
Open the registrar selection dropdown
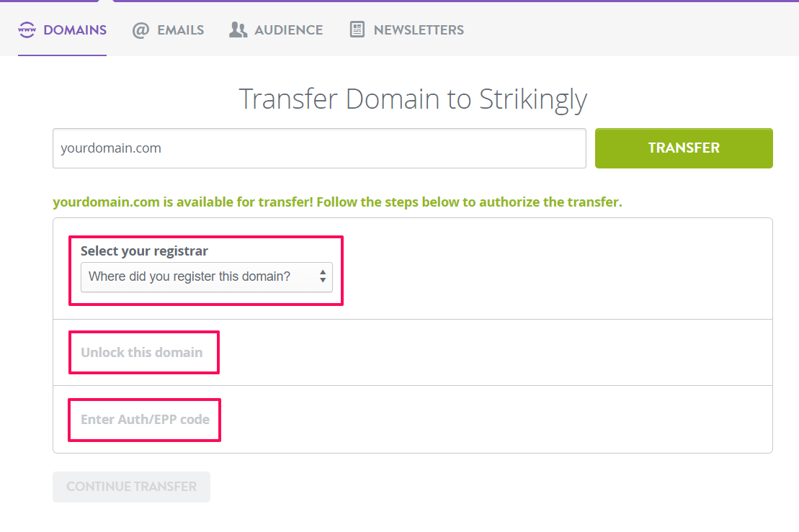(x=206, y=277)
